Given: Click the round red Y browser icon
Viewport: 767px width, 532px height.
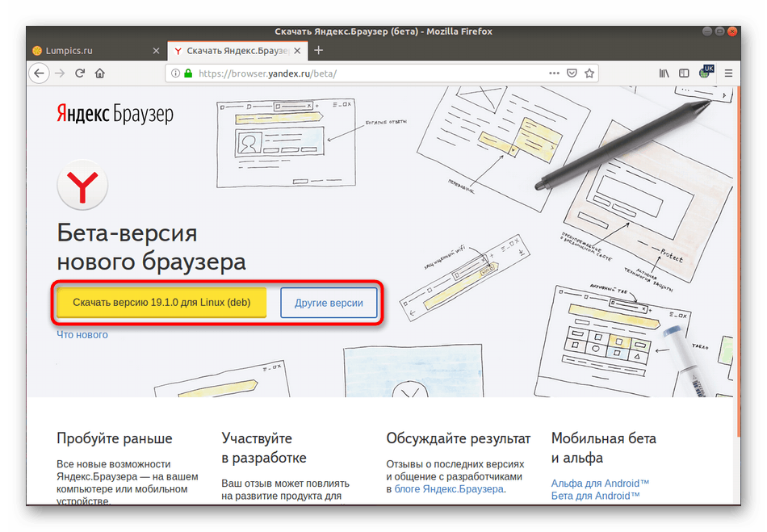Looking at the screenshot, I should (x=82, y=186).
